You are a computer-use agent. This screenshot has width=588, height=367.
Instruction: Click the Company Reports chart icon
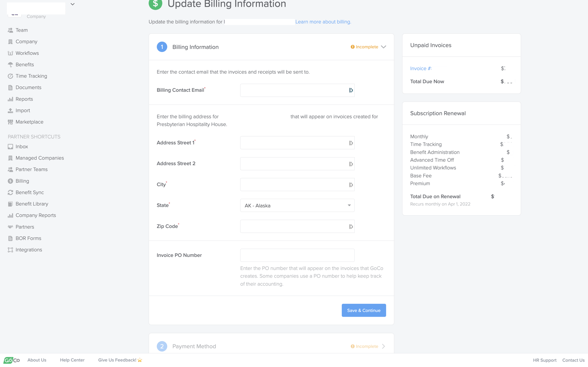(10, 216)
